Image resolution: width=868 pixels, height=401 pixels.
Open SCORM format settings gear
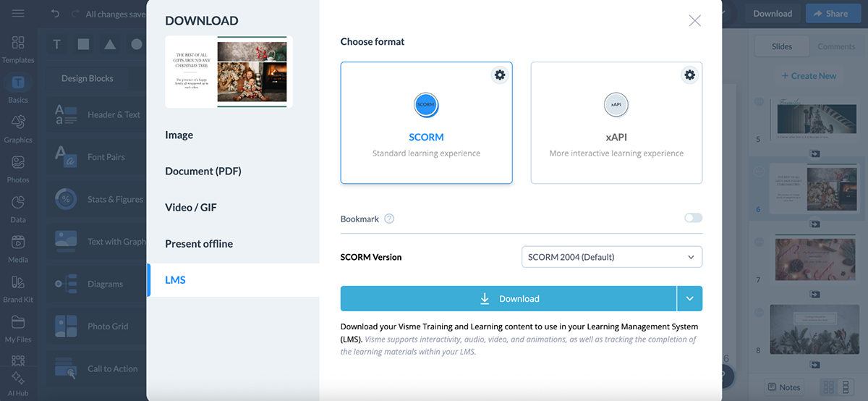coord(499,75)
